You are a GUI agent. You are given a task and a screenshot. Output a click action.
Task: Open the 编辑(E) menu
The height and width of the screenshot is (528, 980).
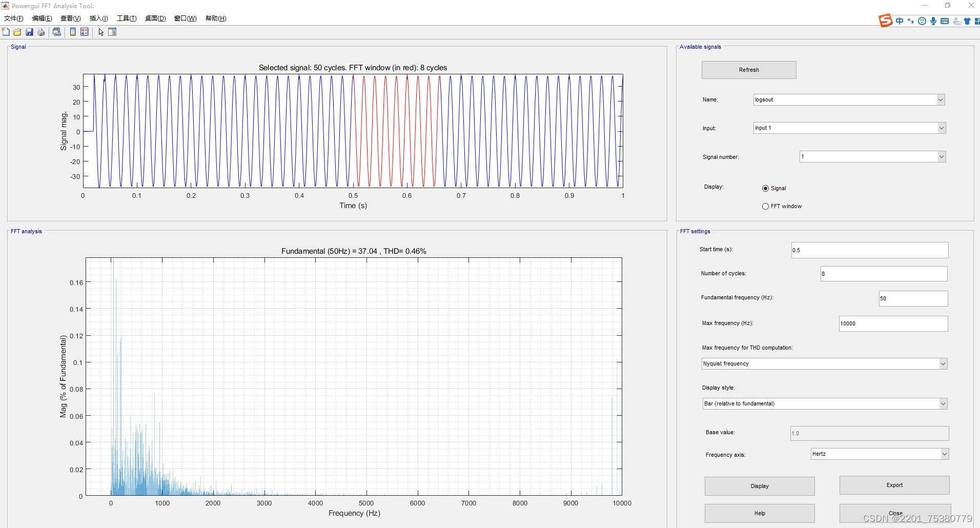click(42, 18)
